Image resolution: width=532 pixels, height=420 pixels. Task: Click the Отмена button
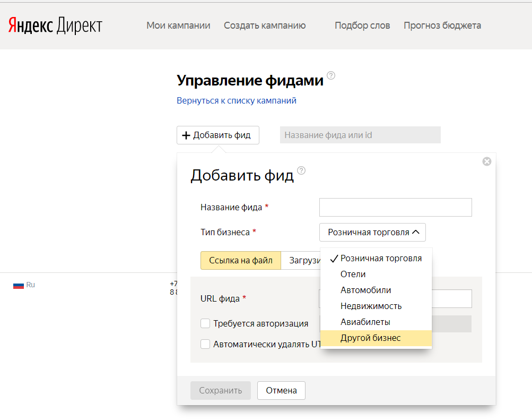(281, 390)
